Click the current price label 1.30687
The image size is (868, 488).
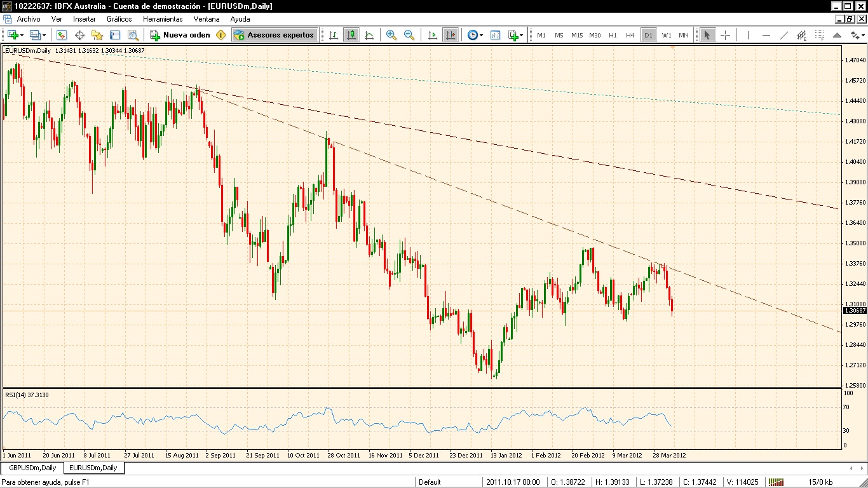coord(855,311)
